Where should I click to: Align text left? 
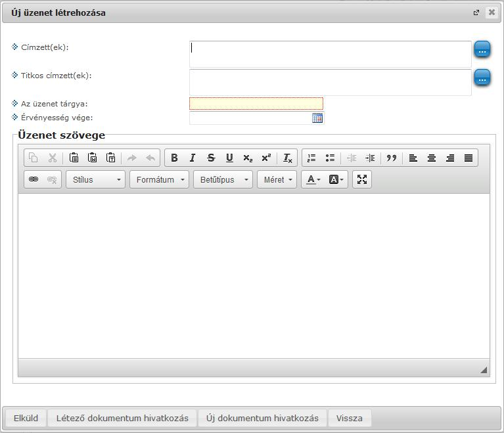pyautogui.click(x=413, y=158)
